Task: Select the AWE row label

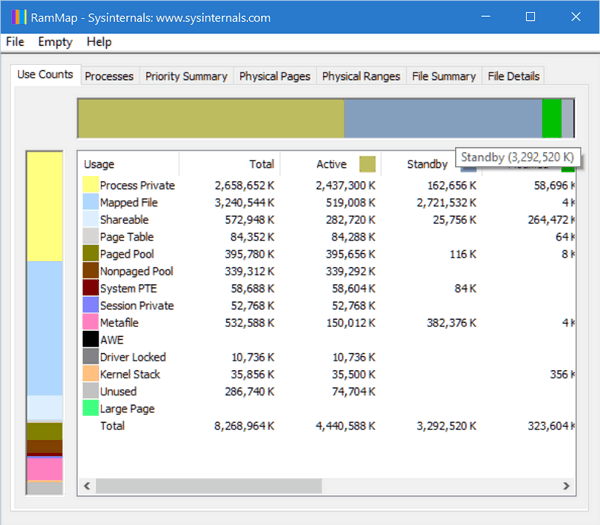Action: (112, 340)
